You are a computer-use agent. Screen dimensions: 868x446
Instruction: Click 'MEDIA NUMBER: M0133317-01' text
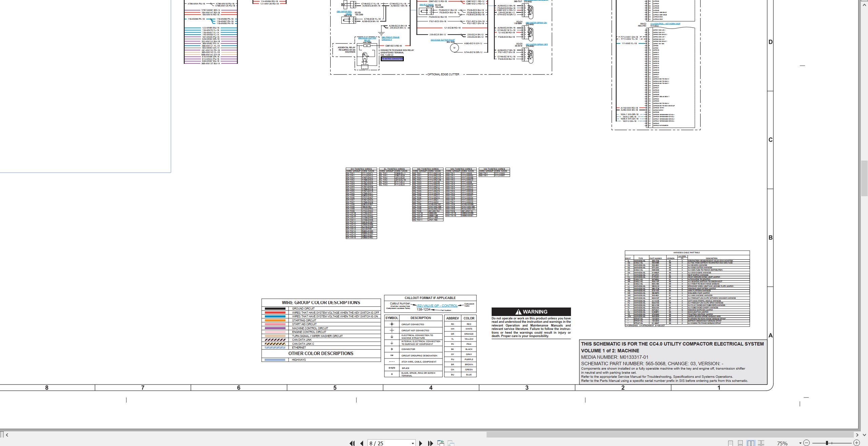pyautogui.click(x=614, y=357)
